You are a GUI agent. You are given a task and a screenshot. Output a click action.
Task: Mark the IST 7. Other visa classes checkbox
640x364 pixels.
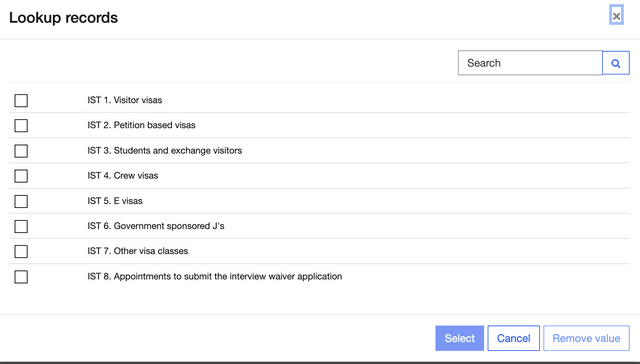point(21,251)
